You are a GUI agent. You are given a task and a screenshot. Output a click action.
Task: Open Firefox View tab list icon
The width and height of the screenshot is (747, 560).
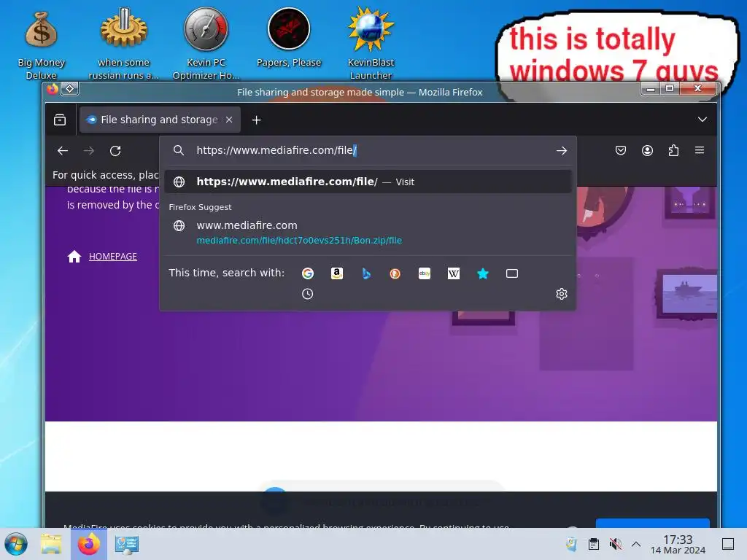[x=60, y=120]
